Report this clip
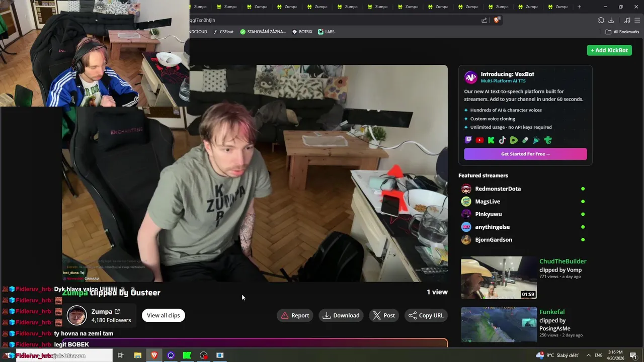This screenshot has width=644, height=362. click(295, 315)
